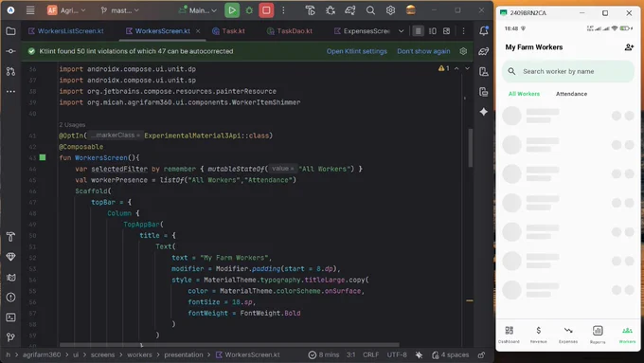
Task: Click the warning count indicator in editor
Action: (443, 68)
